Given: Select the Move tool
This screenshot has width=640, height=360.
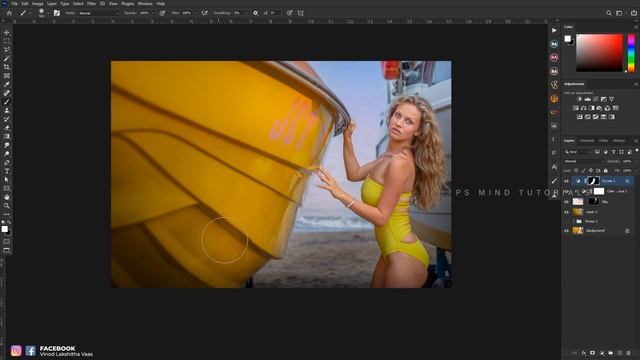Looking at the screenshot, I should click(x=7, y=32).
